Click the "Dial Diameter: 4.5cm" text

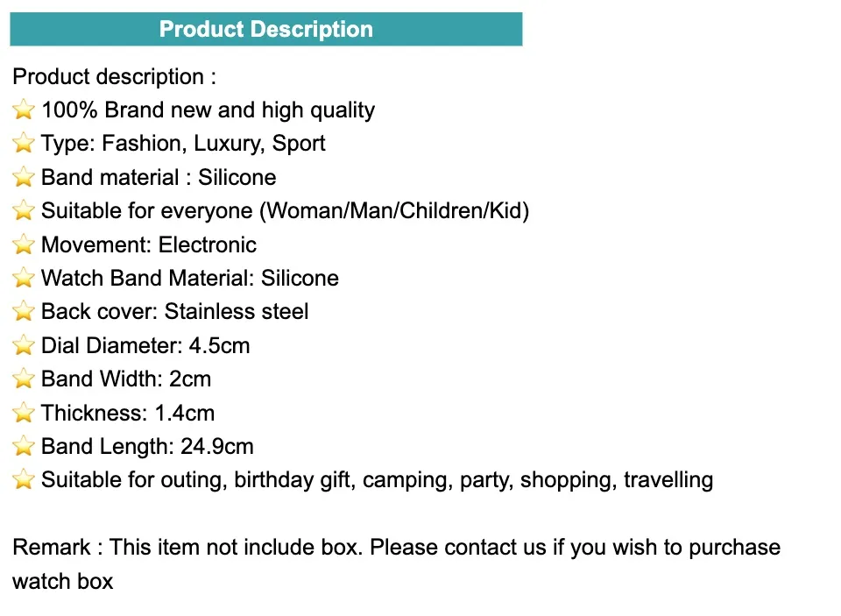click(x=145, y=346)
